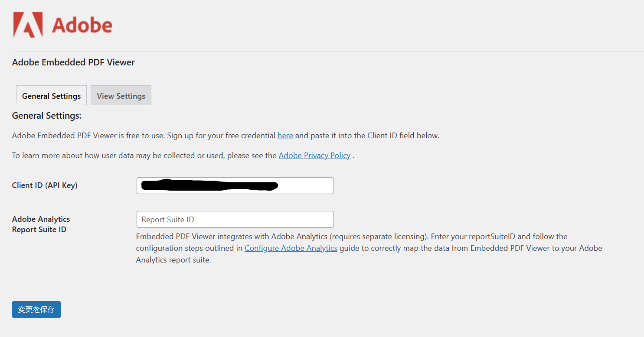The image size is (644, 337).
Task: Click the Adobe wordmark text
Action: click(x=82, y=26)
